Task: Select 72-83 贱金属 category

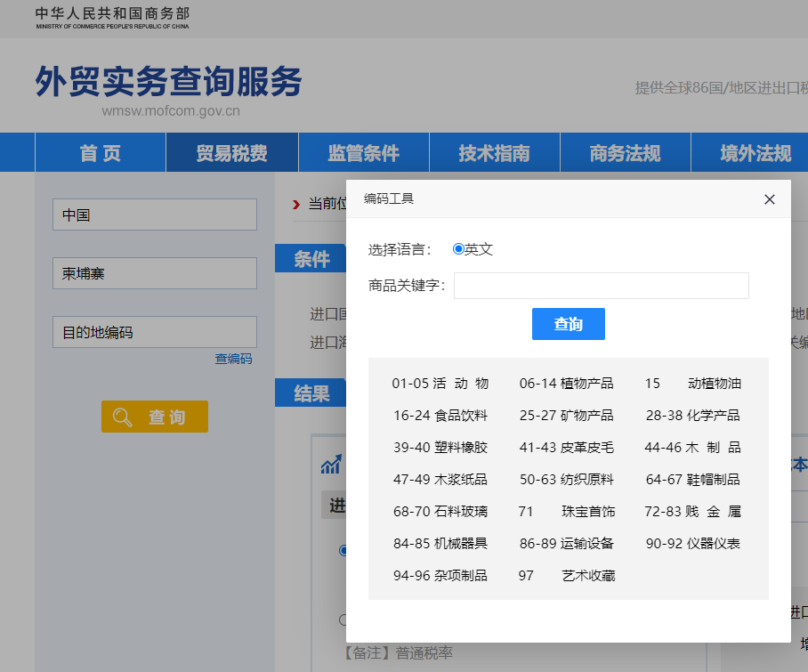Action: 692,511
